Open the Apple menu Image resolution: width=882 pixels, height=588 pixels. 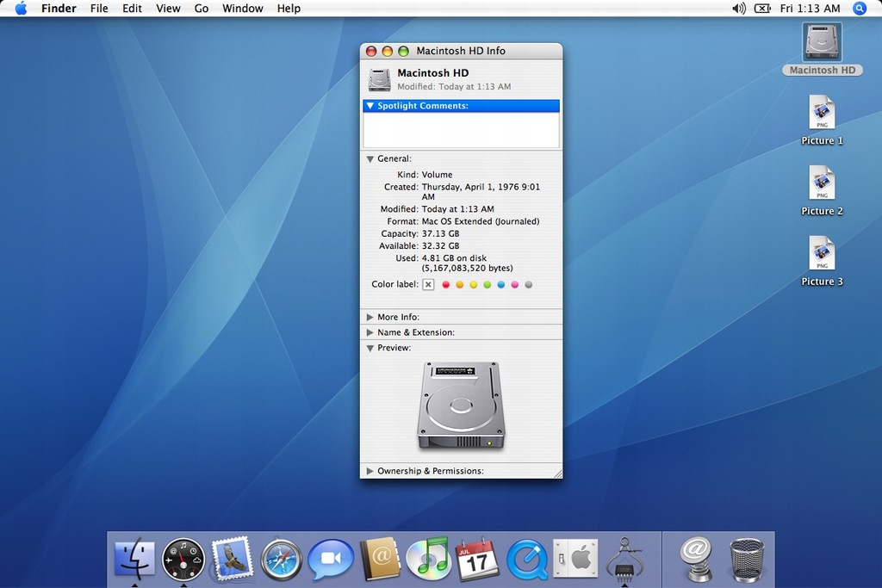click(21, 9)
